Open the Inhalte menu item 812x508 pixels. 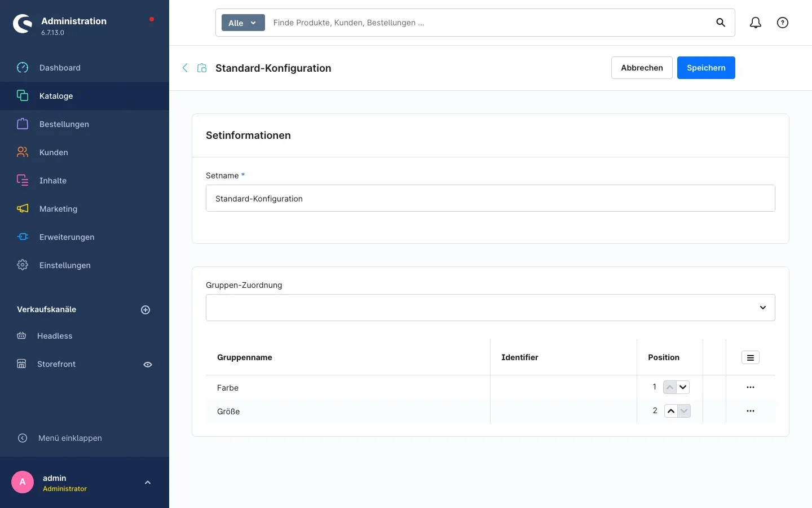tap(85, 181)
